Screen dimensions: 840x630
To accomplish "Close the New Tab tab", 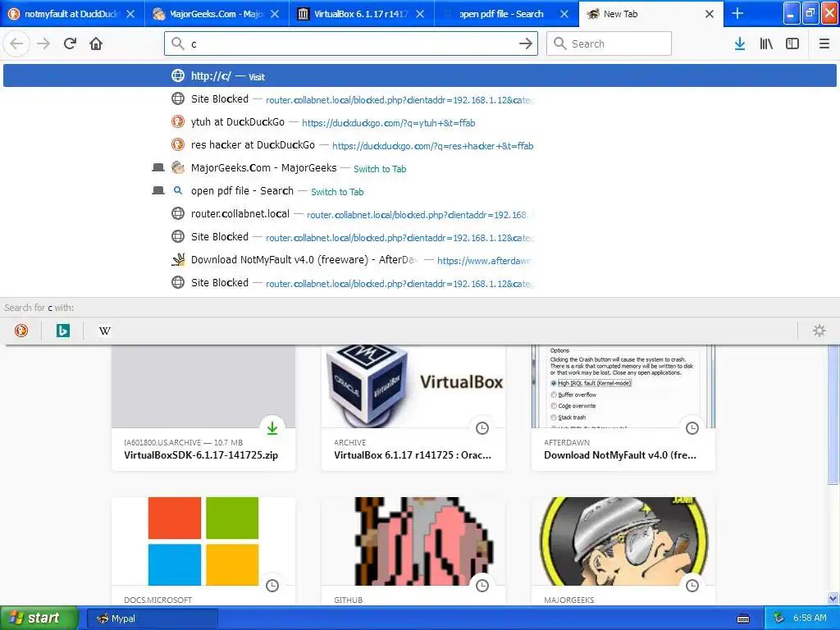I will (x=710, y=14).
